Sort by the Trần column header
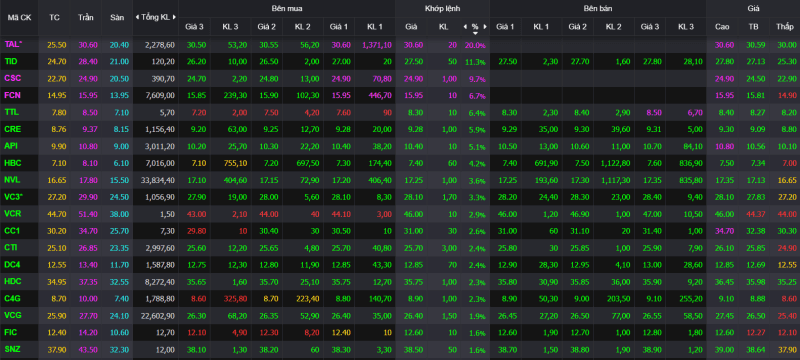The width and height of the screenshot is (800, 360). tap(86, 17)
